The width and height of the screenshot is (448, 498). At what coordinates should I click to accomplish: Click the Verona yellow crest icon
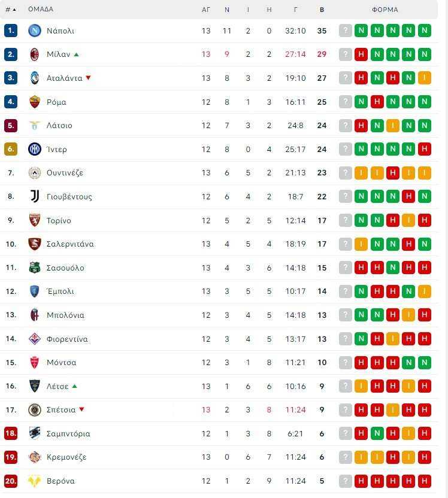coord(35,481)
